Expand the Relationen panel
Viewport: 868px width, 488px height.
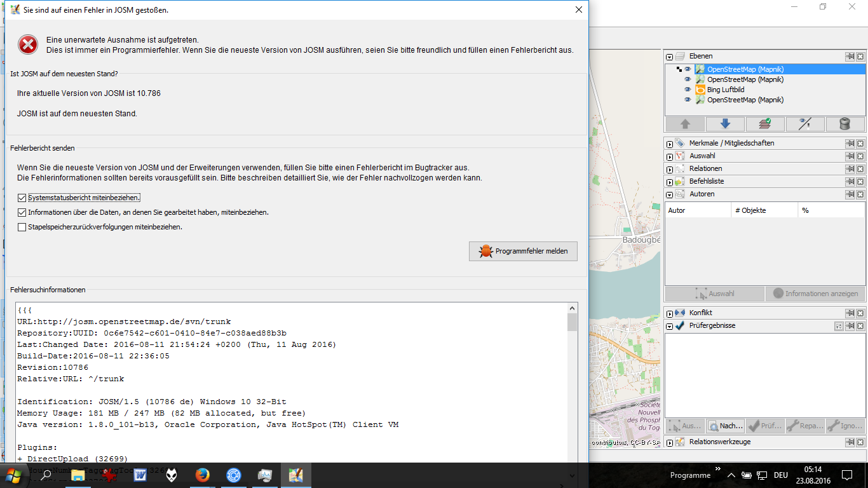point(670,169)
